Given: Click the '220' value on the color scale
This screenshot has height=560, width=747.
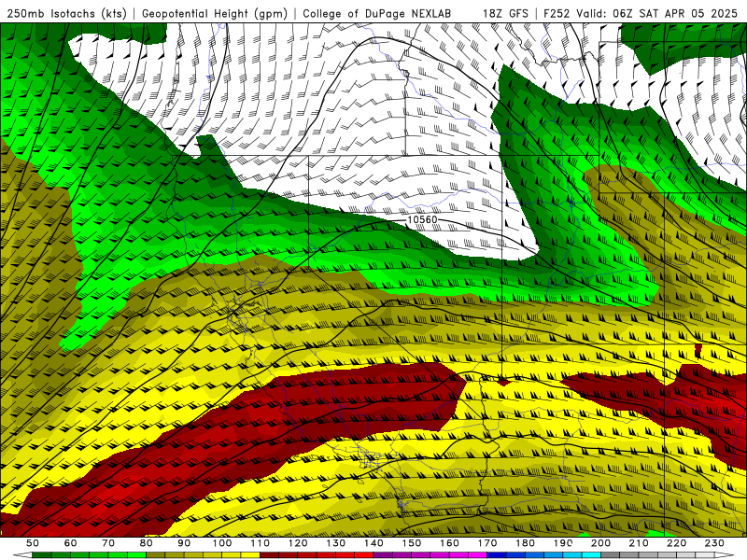Looking at the screenshot, I should click(676, 543).
